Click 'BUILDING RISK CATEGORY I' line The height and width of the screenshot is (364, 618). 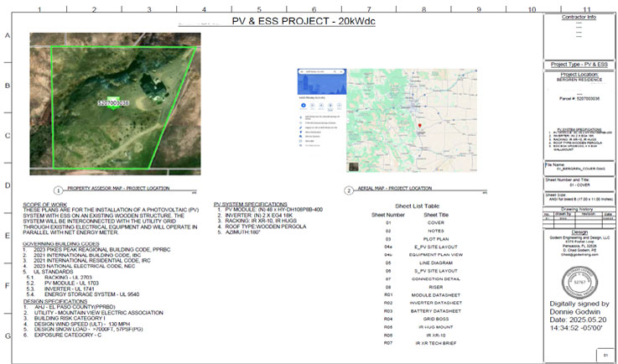[70, 318]
